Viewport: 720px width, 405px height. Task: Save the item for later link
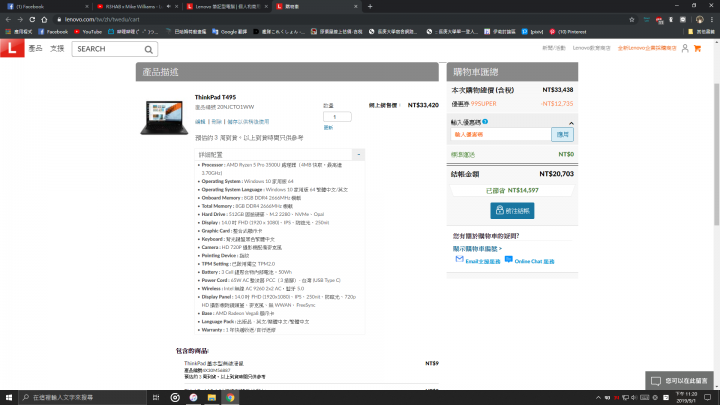pyautogui.click(x=248, y=122)
